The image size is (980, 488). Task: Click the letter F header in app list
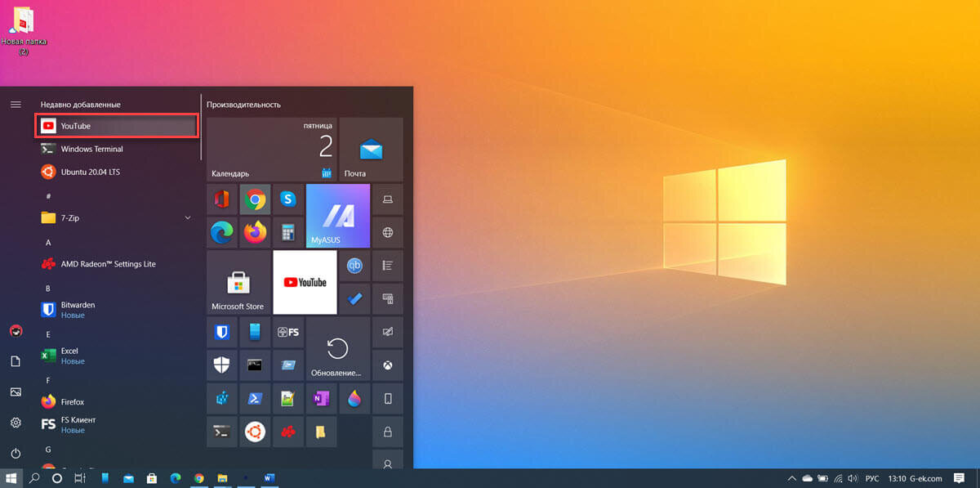point(48,380)
